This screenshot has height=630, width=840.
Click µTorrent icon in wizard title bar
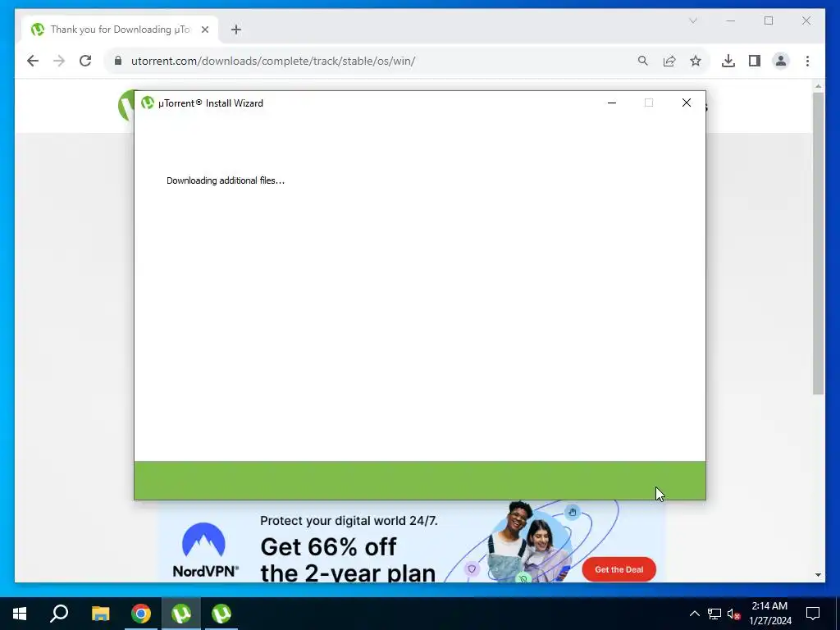(x=148, y=103)
